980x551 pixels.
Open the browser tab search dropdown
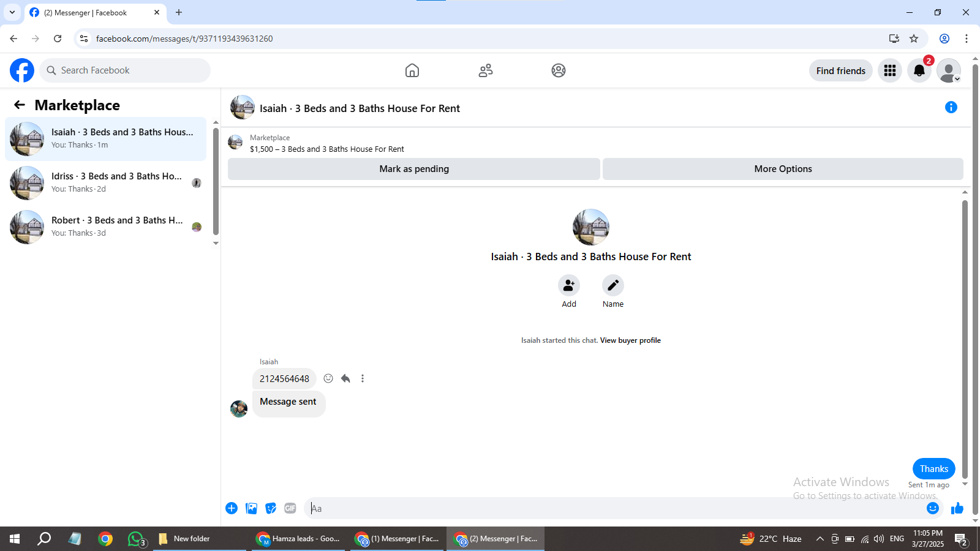(x=12, y=12)
